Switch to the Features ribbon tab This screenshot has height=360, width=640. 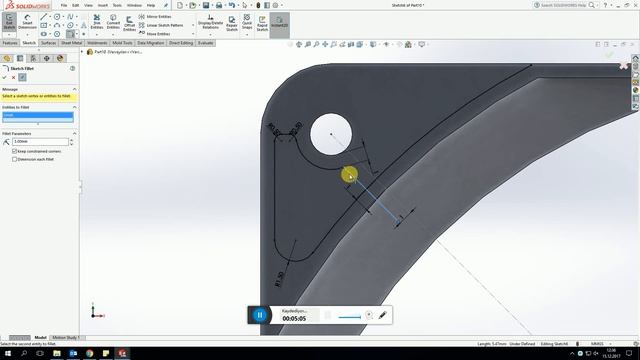(10, 43)
